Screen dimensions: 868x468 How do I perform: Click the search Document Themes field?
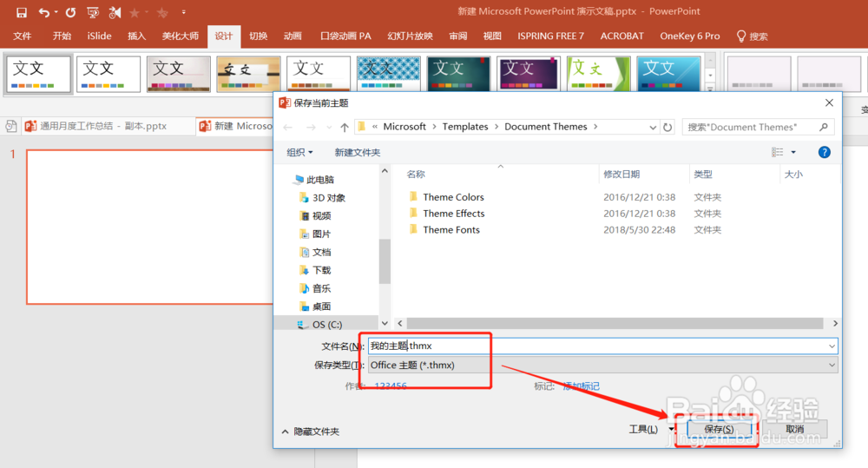(x=758, y=127)
